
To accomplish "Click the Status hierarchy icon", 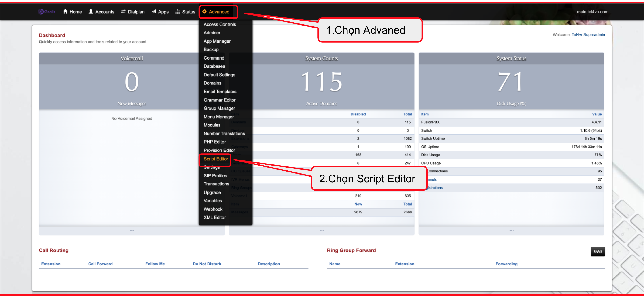I will [178, 11].
